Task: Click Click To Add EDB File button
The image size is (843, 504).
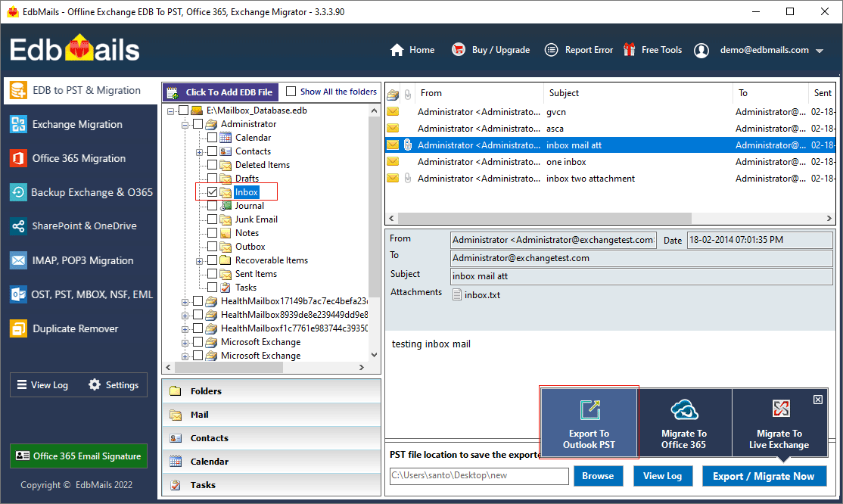Action: 220,92
